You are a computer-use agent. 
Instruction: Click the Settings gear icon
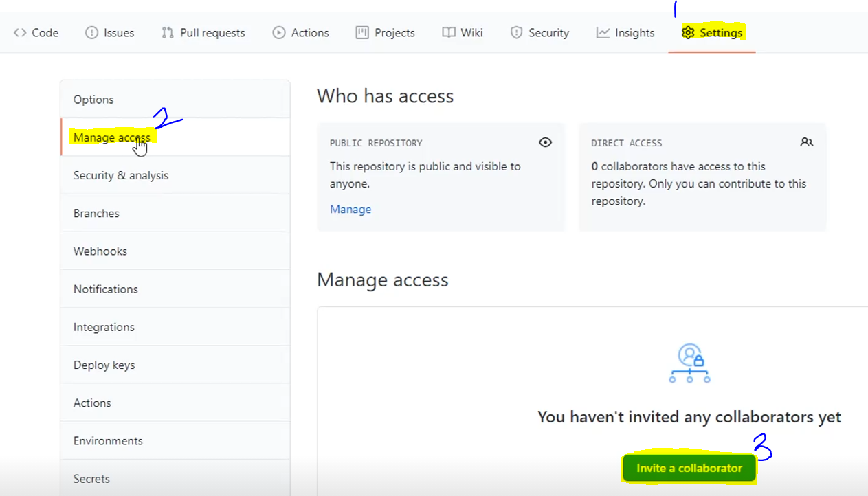coord(688,32)
